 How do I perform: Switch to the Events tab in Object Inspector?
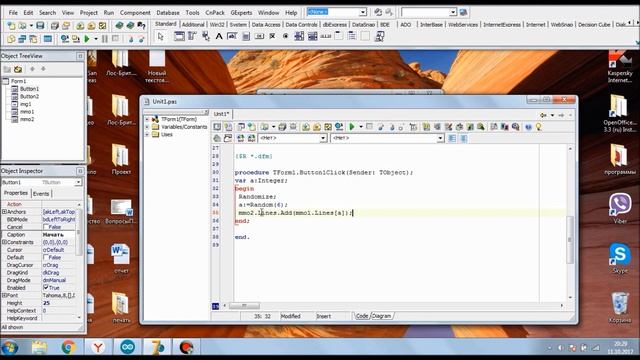(41, 194)
